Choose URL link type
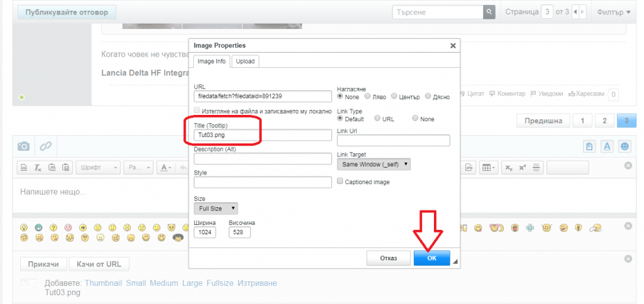 click(x=377, y=118)
